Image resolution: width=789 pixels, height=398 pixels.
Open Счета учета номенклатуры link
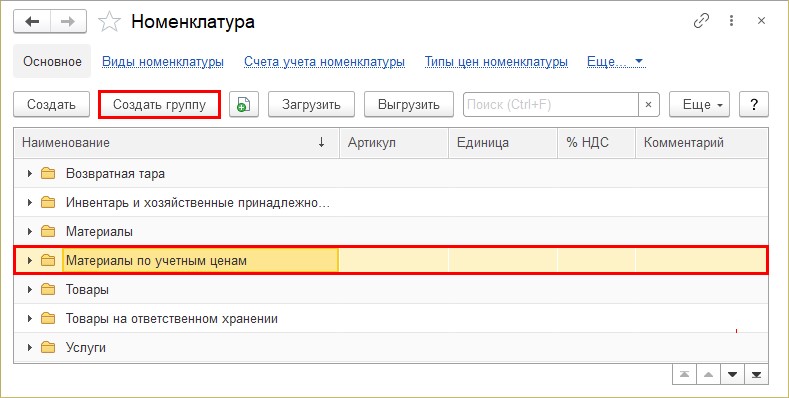325,61
